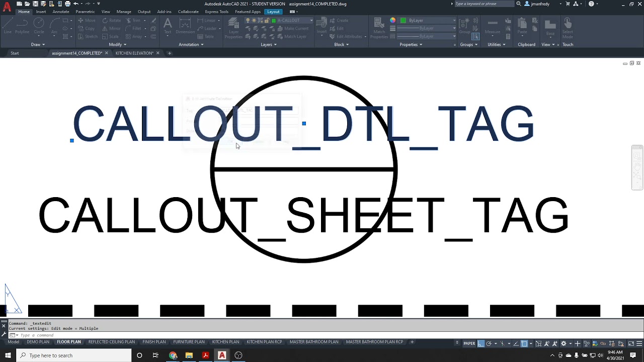Select the Arc tool
The image size is (644, 362).
(x=54, y=26)
